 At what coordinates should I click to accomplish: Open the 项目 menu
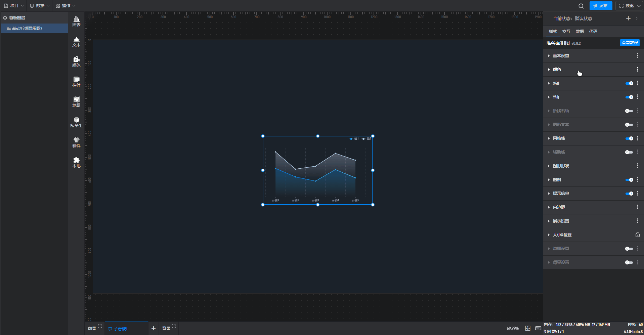coord(14,6)
